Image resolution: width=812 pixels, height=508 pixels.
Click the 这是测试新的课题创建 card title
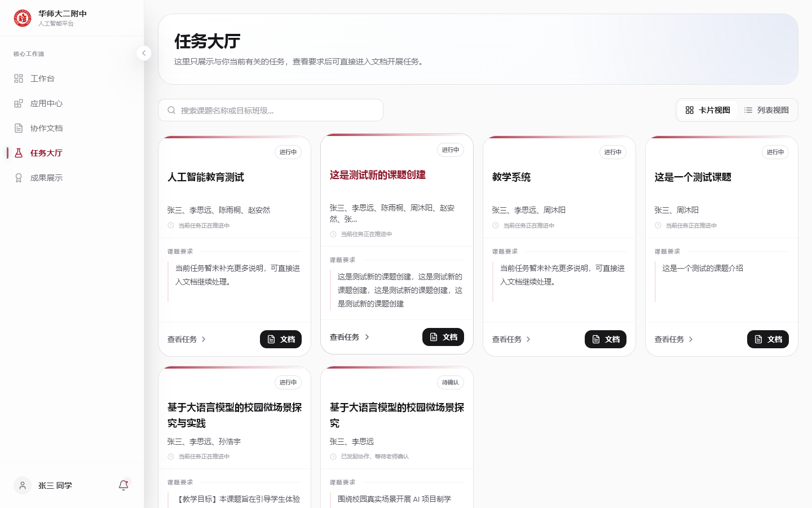click(378, 175)
